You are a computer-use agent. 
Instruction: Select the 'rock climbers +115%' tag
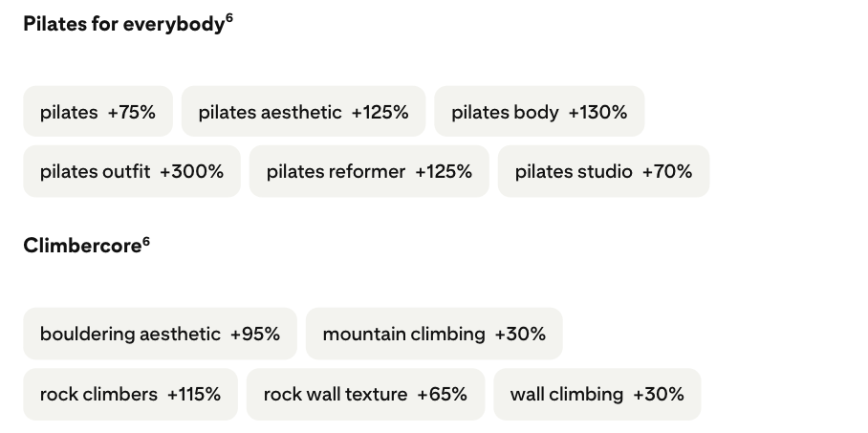tap(130, 394)
